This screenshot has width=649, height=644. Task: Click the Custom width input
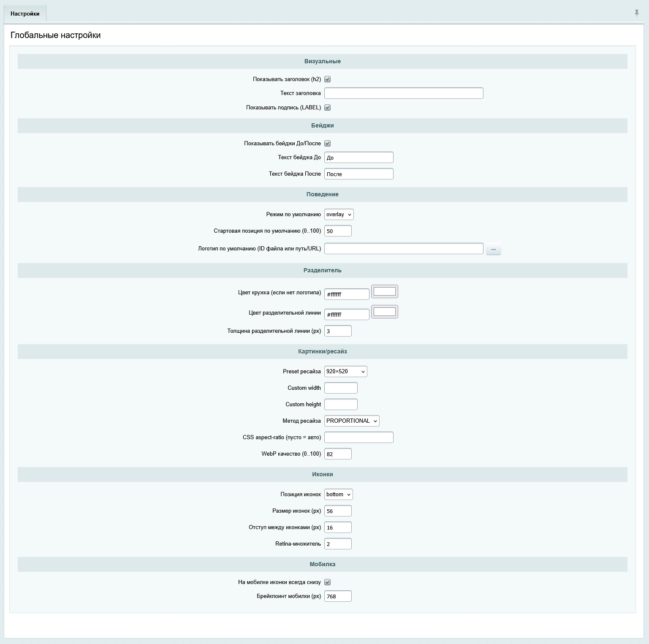(341, 388)
